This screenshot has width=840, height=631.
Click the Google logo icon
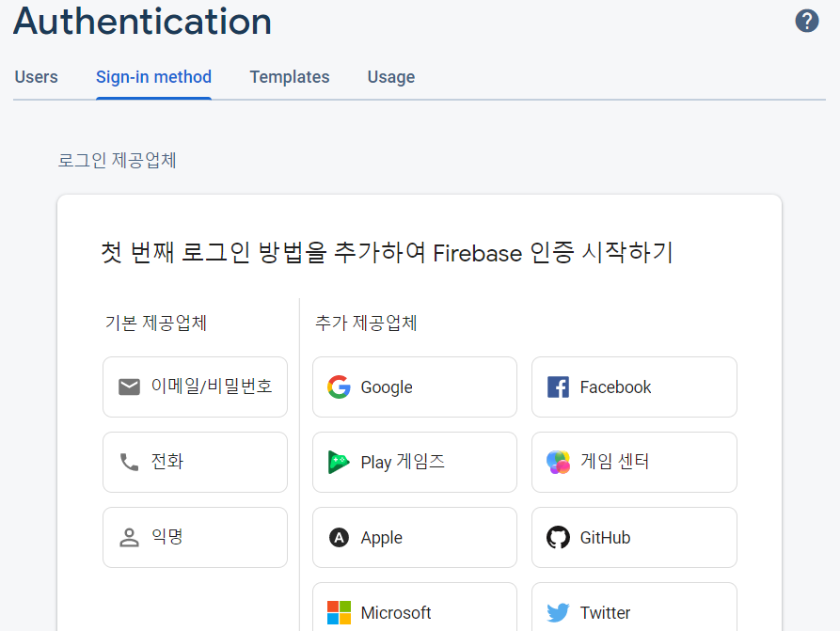(x=340, y=386)
